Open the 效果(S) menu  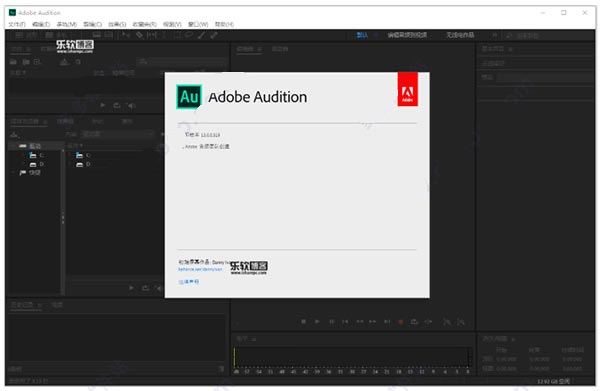[117, 24]
